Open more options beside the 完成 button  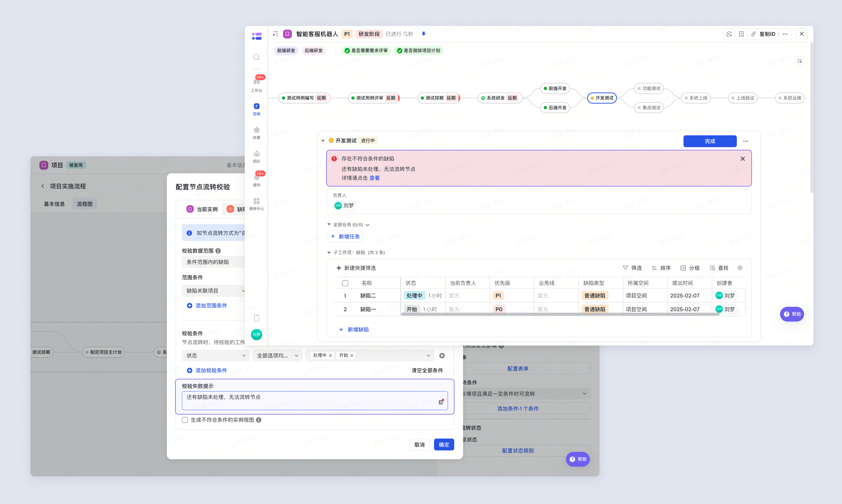[746, 141]
